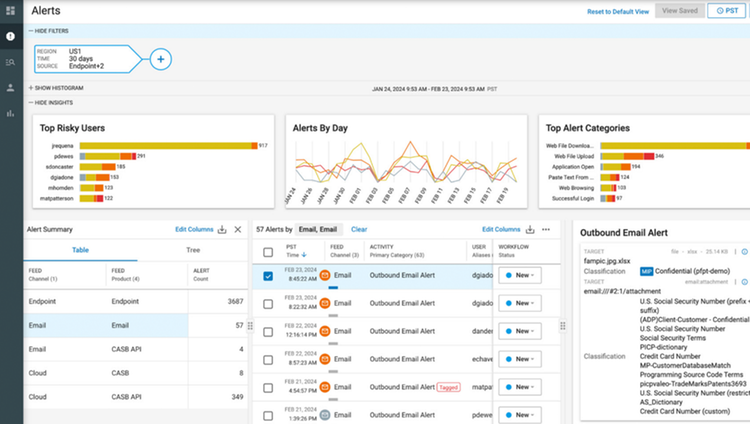Check the Feb 21 1:39:26 PM alert
Image resolution: width=750 pixels, height=424 pixels.
point(268,415)
